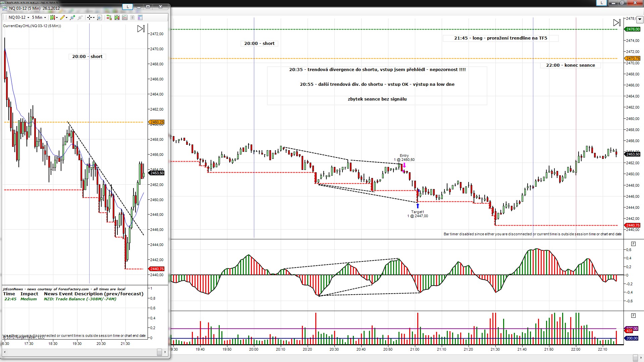The image size is (644, 362).
Task: Select the 5 Min interval selector
Action: pos(39,17)
